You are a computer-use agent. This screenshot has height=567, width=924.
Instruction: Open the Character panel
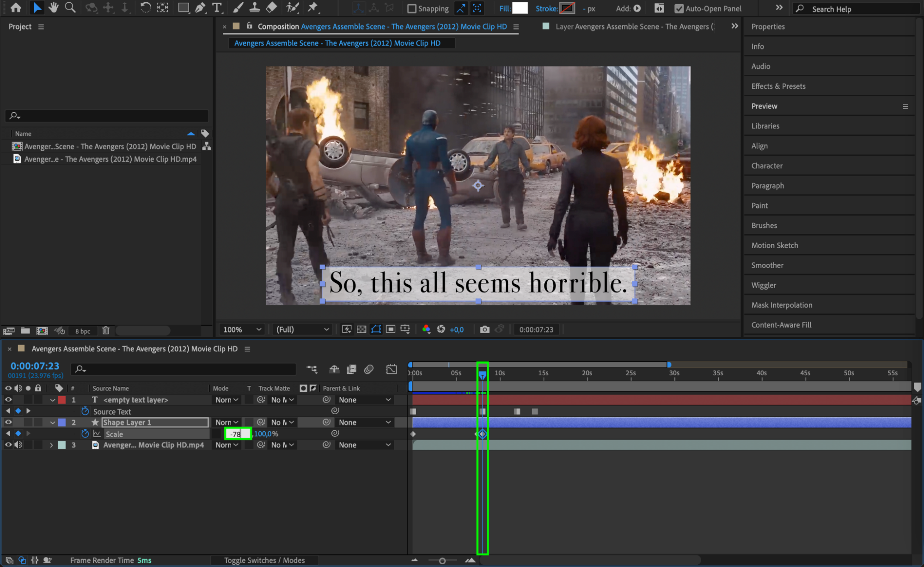click(x=766, y=165)
